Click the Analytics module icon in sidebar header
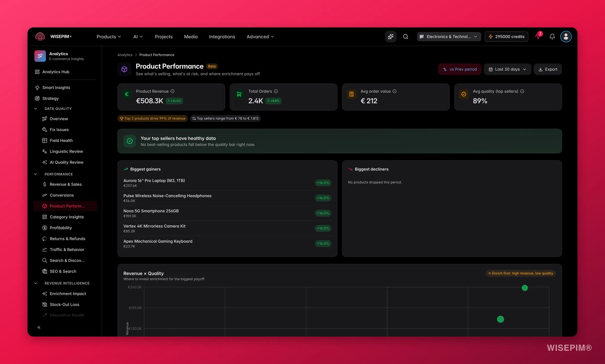This screenshot has height=364, width=605. (x=40, y=56)
